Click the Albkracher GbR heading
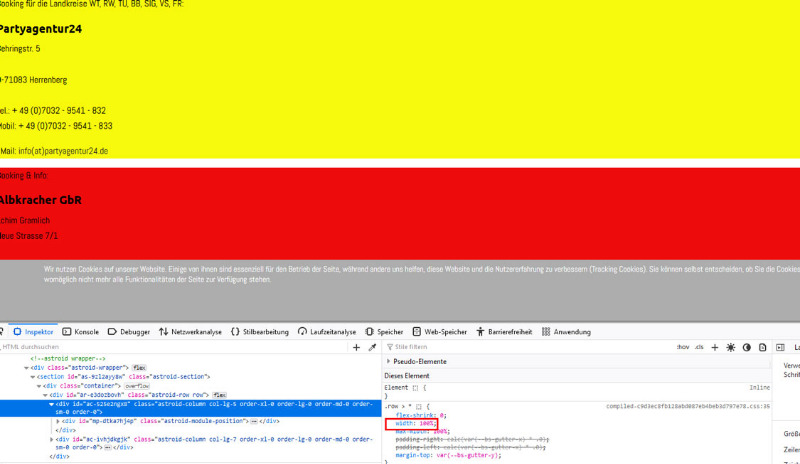 40,200
